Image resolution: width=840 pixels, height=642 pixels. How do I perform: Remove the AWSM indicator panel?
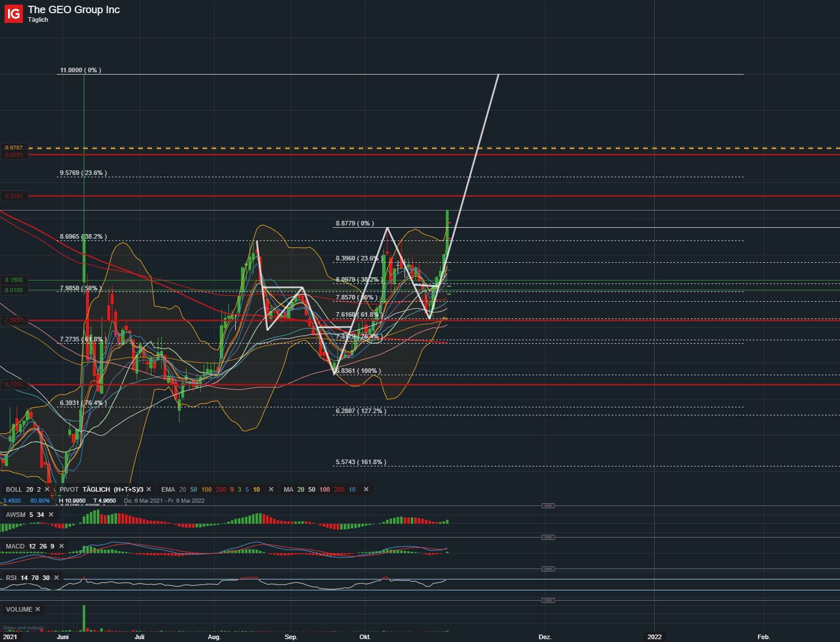[x=51, y=515]
